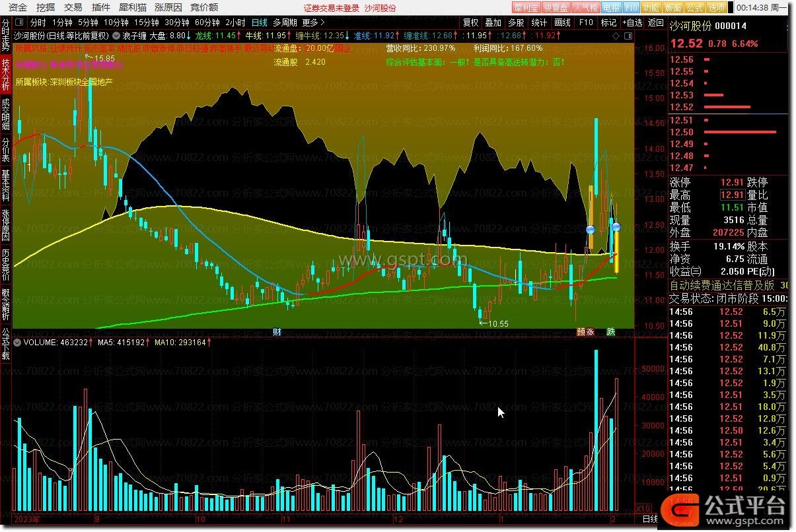Click the blue F10 top toolbar button
The image size is (796, 532).
point(631,8)
